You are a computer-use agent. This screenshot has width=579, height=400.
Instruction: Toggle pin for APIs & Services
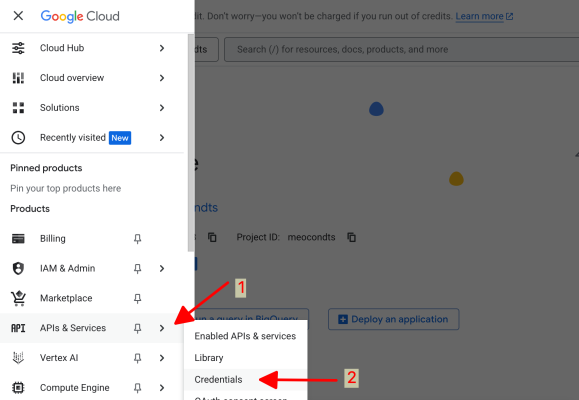tap(137, 328)
